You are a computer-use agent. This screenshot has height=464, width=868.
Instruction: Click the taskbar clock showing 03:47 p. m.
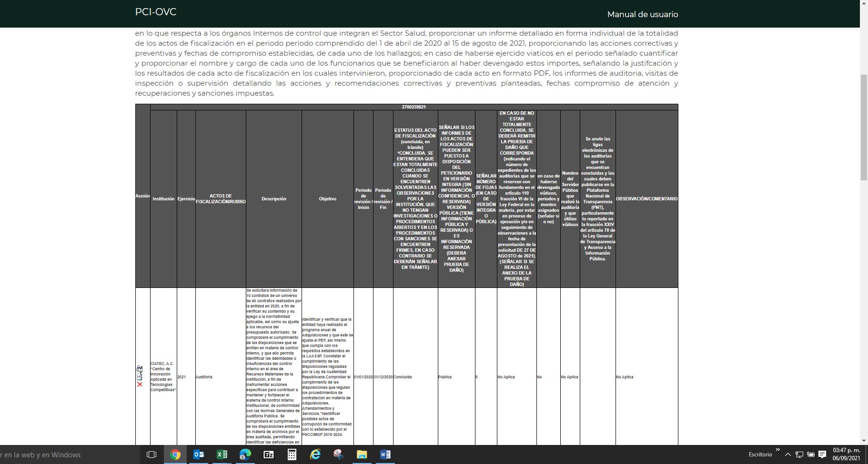847,454
